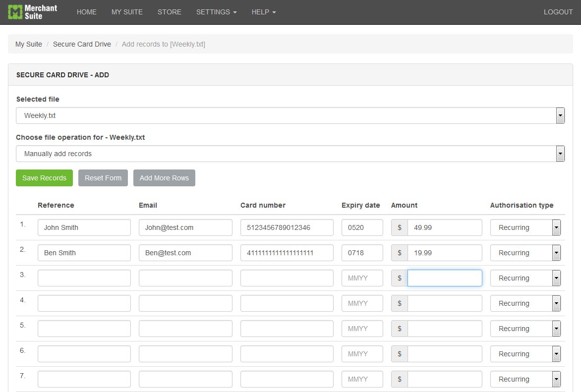The image size is (581, 392).
Task: Click the focused Amount field in row 3
Action: pos(445,278)
